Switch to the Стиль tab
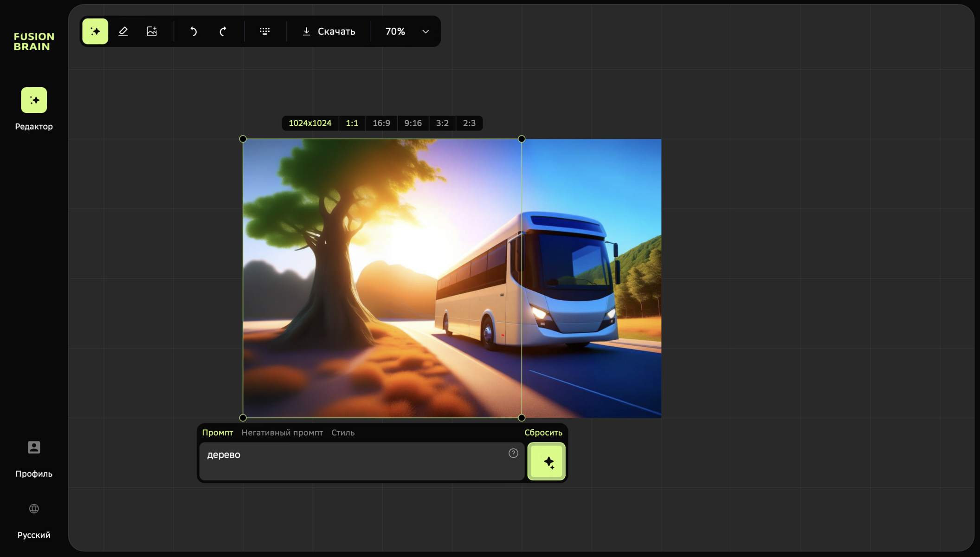Screen dimensions: 980x557 [343, 433]
